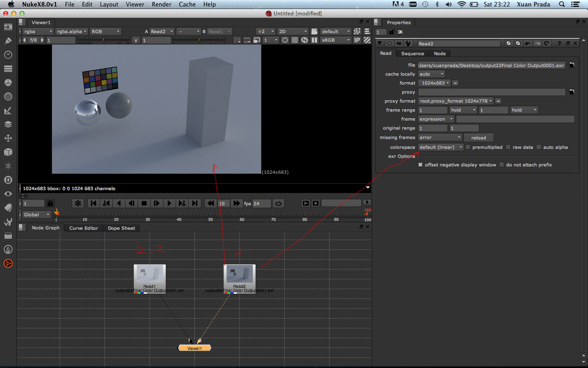This screenshot has height=368, width=588.
Task: Switch to the Node tab in properties
Action: click(440, 54)
